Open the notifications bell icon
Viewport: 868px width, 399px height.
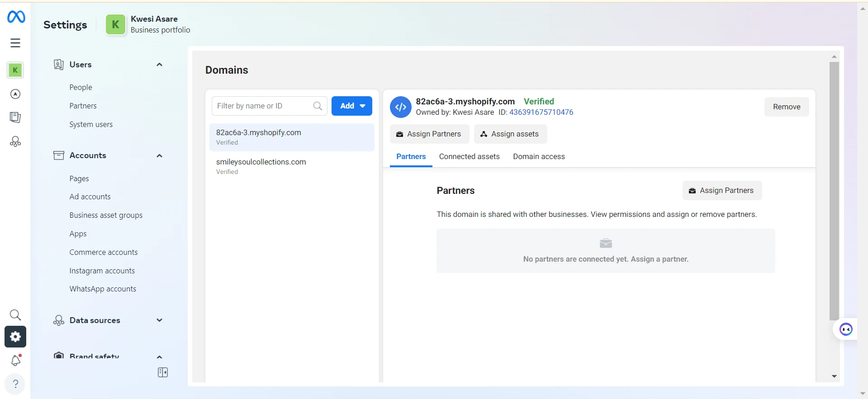coord(15,360)
